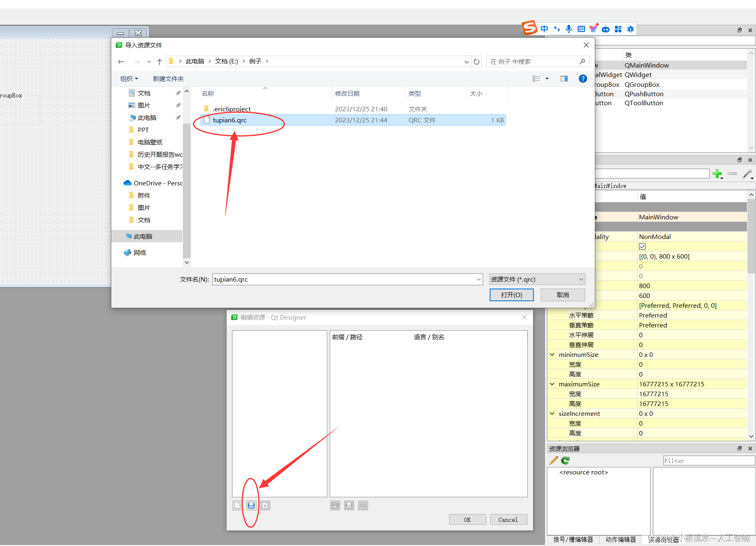Image resolution: width=756 pixels, height=546 pixels.
Task: Click open resource file icon in 编辑资源 dialog
Action: [x=251, y=505]
